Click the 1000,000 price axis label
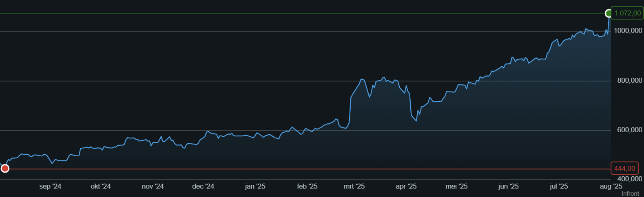This screenshot has height=197, width=644. [628, 31]
